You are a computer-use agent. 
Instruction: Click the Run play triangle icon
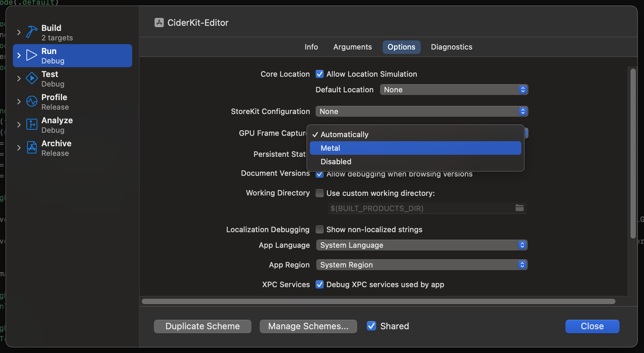(x=32, y=55)
